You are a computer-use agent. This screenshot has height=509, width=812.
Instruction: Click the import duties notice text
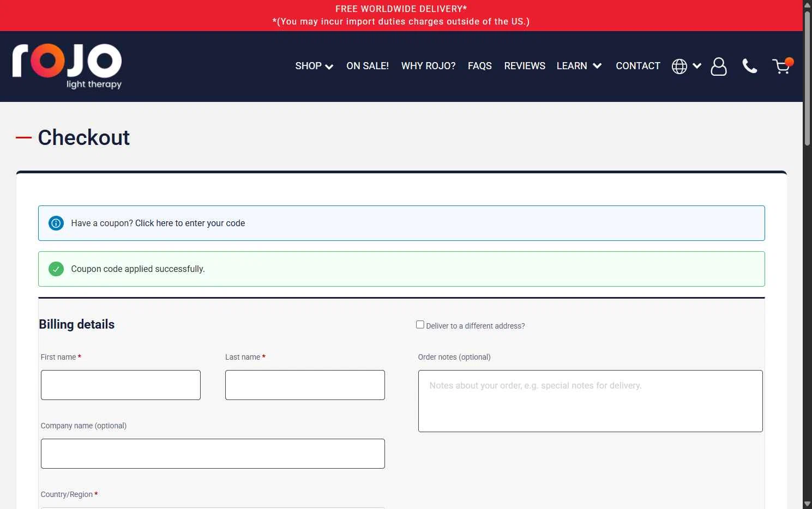tap(401, 21)
